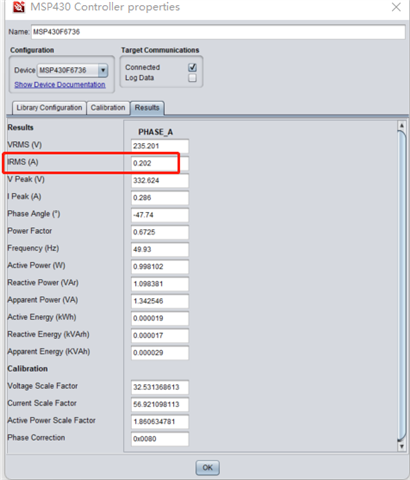Image resolution: width=410 pixels, height=480 pixels.
Task: Click the Power Factor label
Action: click(x=30, y=231)
